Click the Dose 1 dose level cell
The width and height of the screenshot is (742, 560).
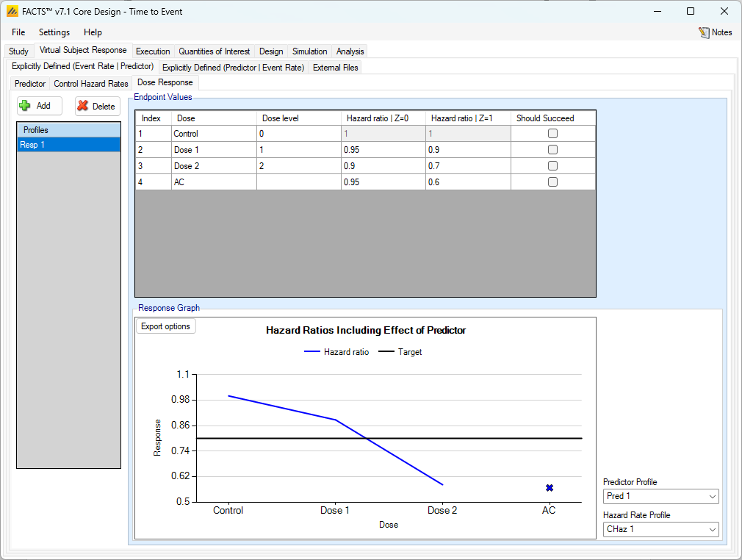(298, 150)
